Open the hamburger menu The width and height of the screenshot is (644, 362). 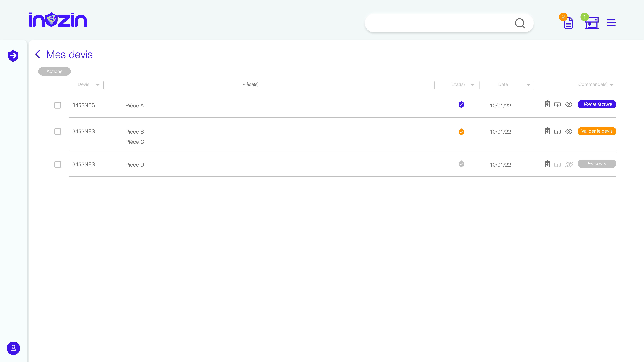point(611,23)
